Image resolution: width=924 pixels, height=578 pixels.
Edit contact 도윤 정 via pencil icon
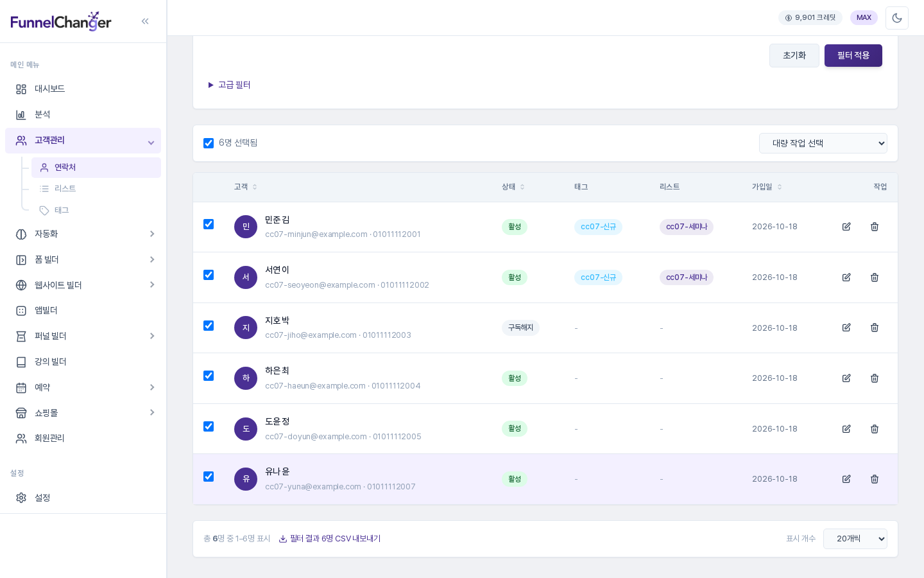(846, 429)
